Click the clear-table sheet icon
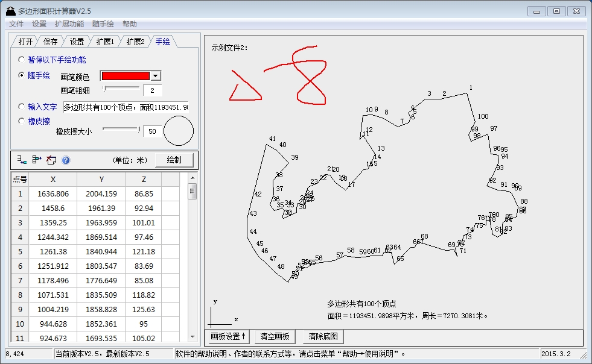The width and height of the screenshot is (592, 364). coord(51,160)
